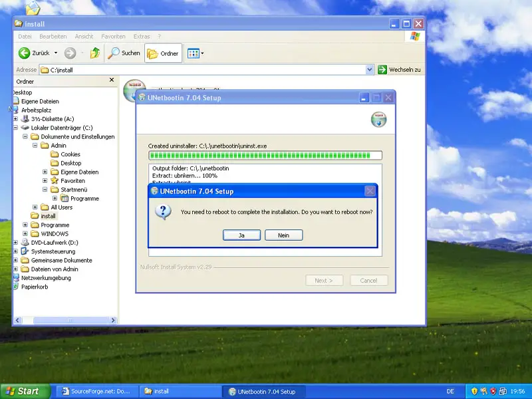This screenshot has height=399, width=532.
Task: Open Suchen search in Explorer
Action: (x=124, y=53)
